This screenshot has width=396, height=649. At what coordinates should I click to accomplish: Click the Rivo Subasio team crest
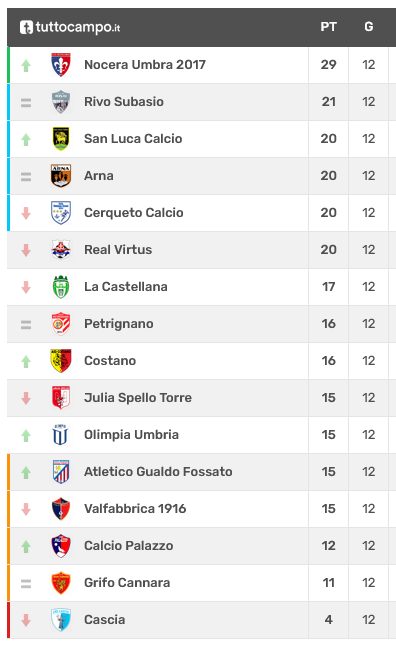coord(61,102)
